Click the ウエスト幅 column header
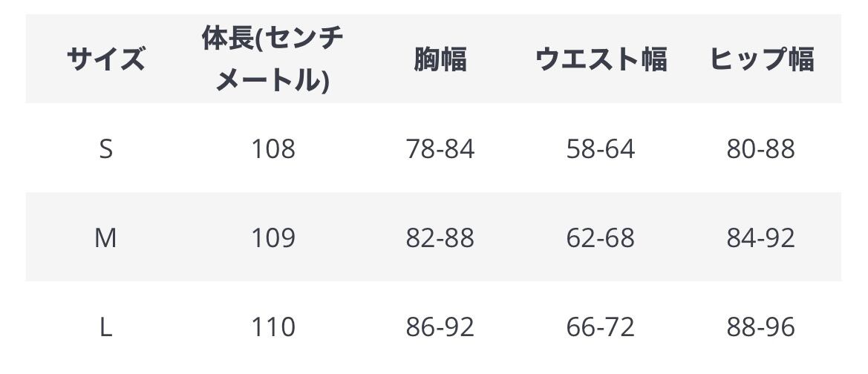 [601, 59]
